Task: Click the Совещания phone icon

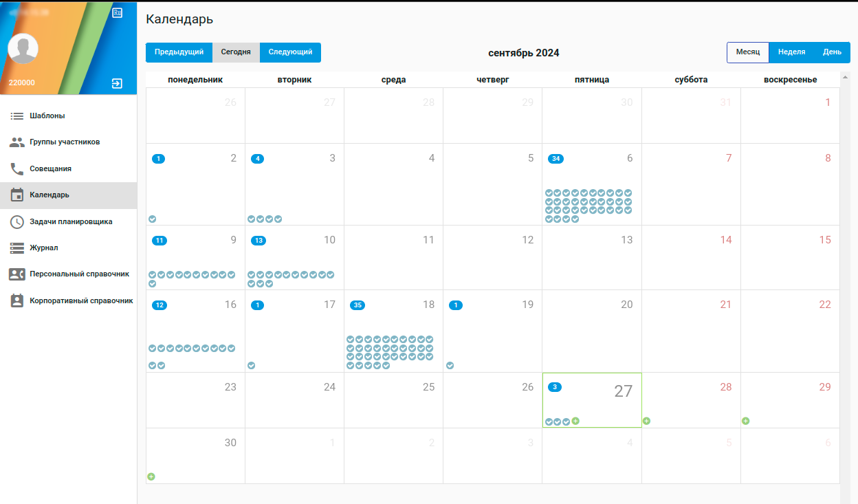Action: point(17,168)
